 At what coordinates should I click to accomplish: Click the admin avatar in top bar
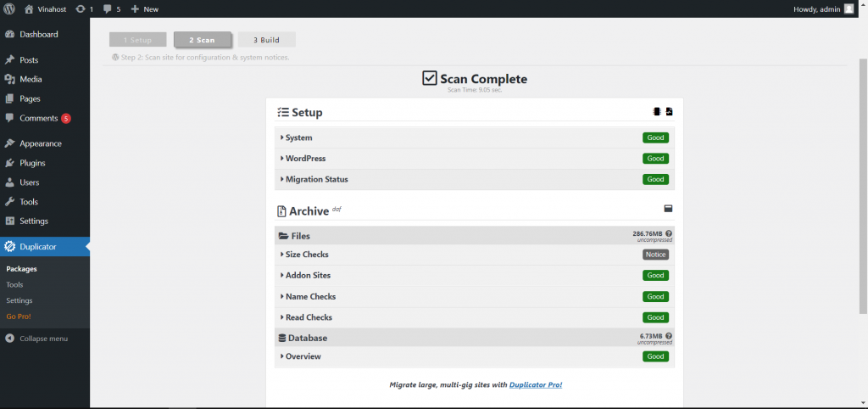[849, 8]
